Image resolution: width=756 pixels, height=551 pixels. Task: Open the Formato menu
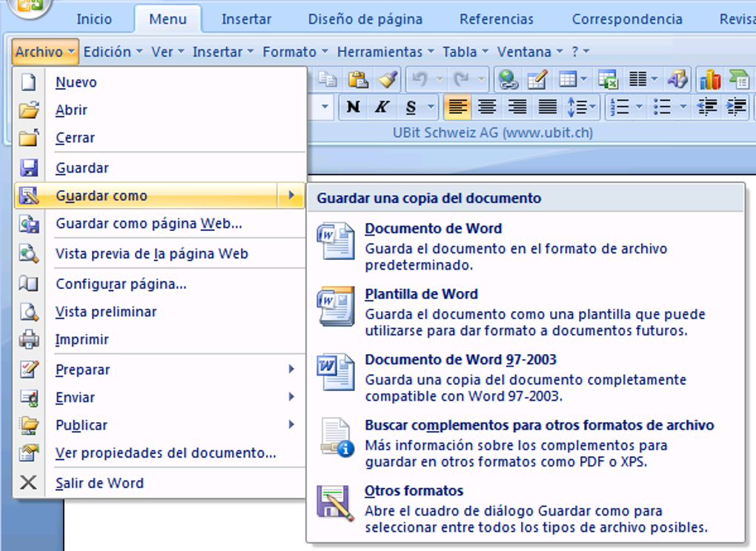point(295,52)
